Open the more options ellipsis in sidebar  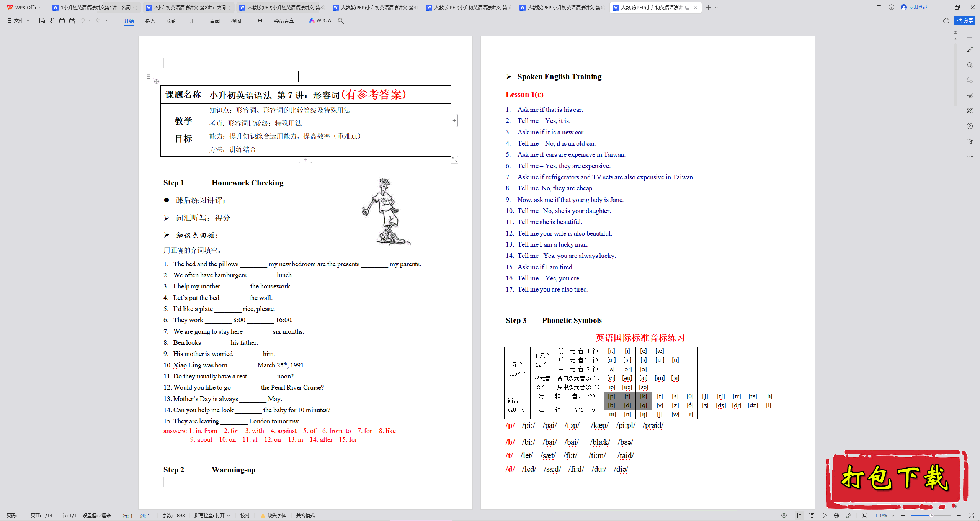[970, 157]
